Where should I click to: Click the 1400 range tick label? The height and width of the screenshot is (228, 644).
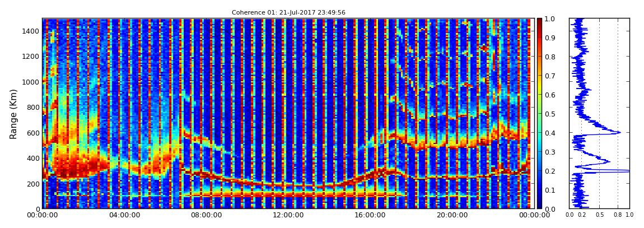click(x=31, y=31)
